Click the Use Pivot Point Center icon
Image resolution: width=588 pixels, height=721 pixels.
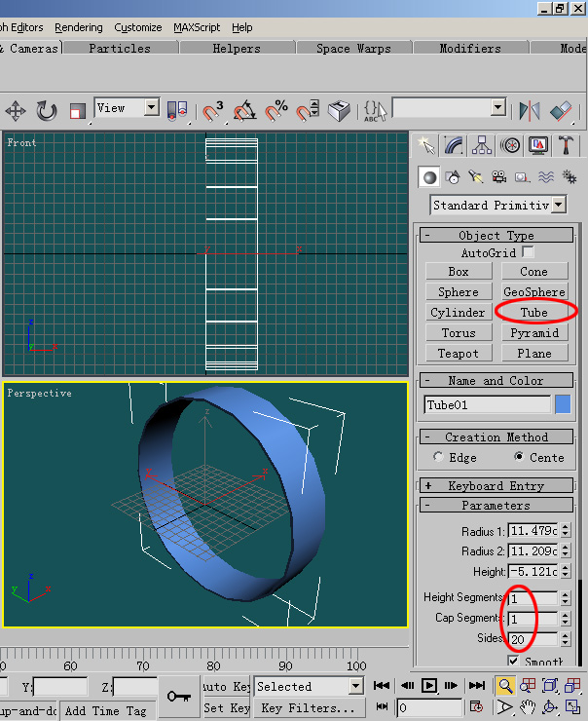point(177,111)
